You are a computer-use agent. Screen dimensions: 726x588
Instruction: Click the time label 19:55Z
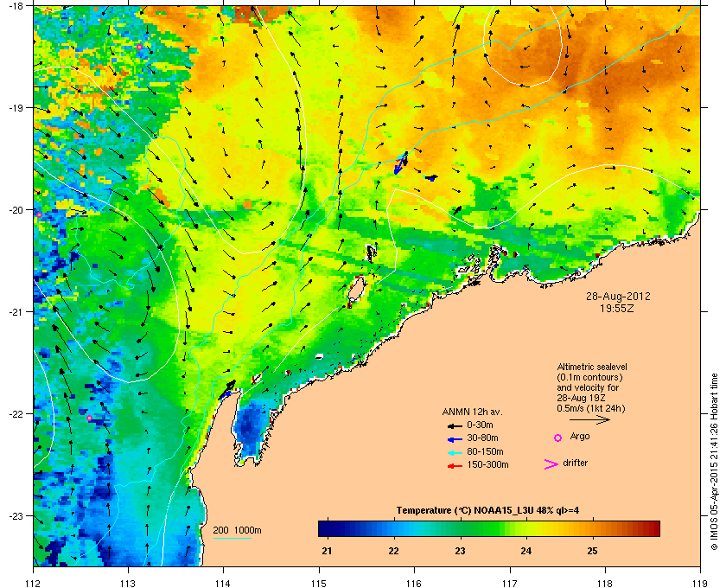coord(617,308)
